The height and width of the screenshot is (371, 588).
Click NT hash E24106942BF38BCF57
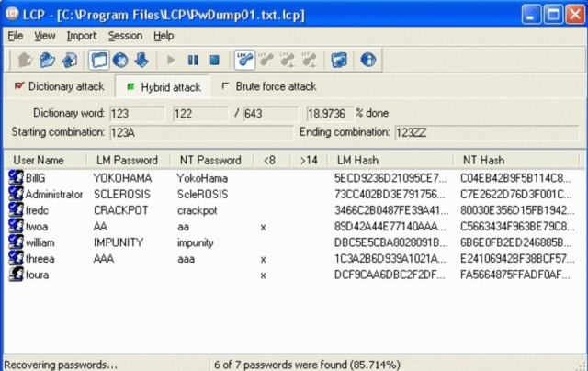coord(517,259)
